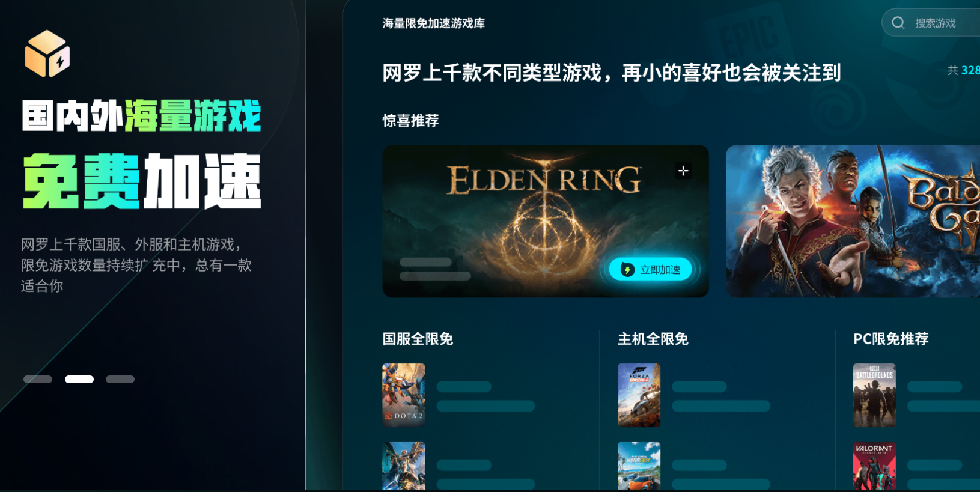This screenshot has height=492, width=980.
Task: Click the 国服全限免 section heading
Action: click(418, 339)
